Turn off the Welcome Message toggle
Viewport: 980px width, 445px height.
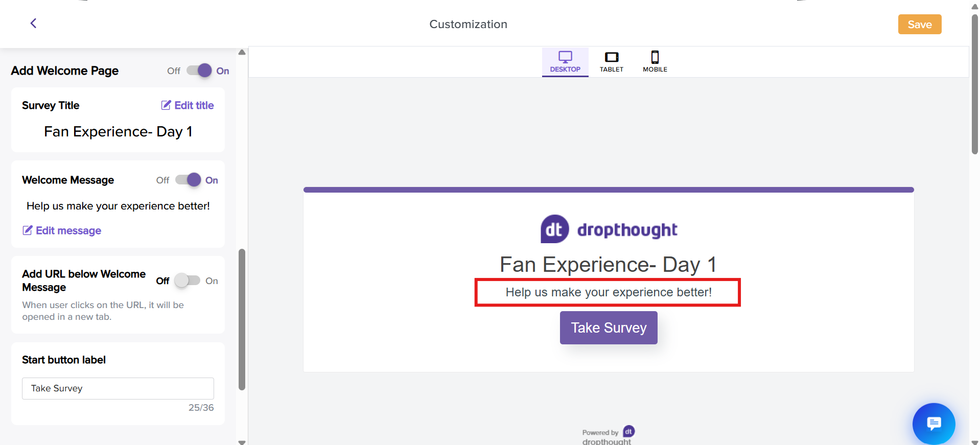(x=188, y=180)
